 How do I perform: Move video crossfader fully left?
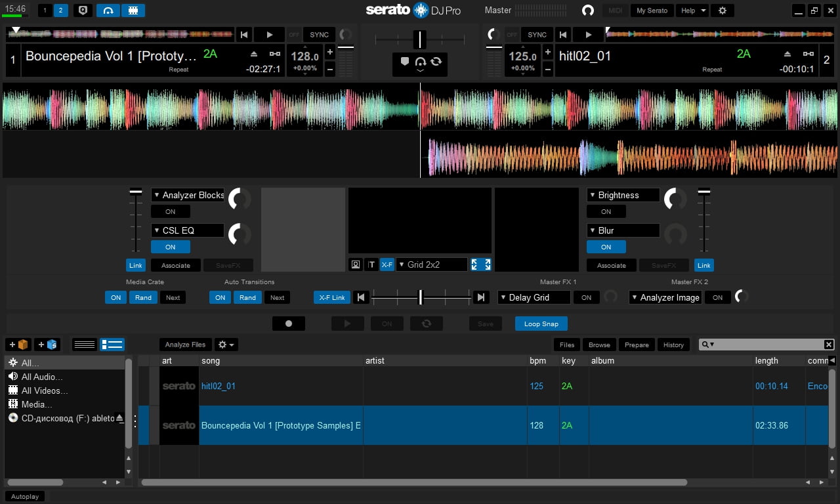coord(360,297)
